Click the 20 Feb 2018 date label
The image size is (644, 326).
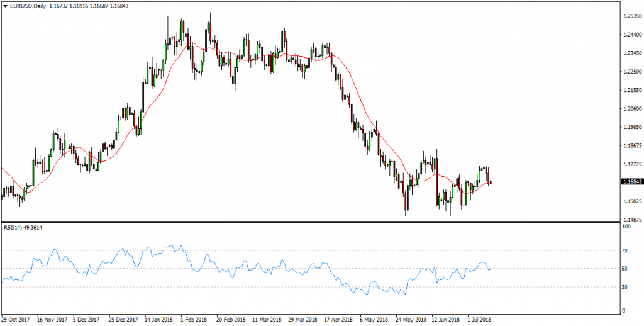click(x=230, y=319)
